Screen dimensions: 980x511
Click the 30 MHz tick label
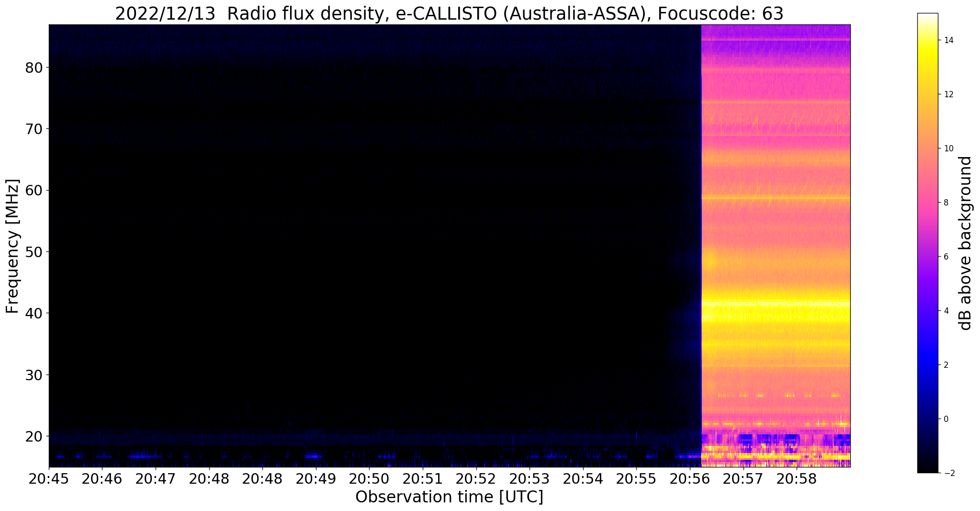34,375
